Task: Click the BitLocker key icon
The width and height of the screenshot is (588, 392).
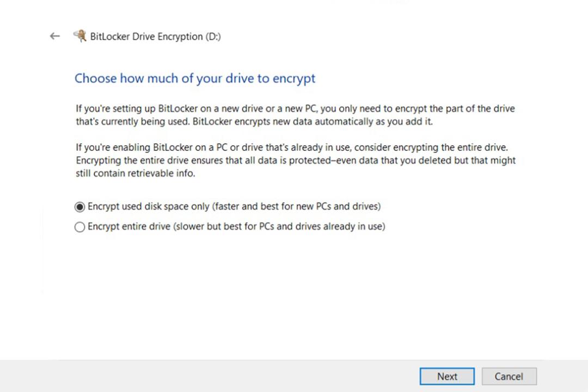Action: [x=80, y=36]
